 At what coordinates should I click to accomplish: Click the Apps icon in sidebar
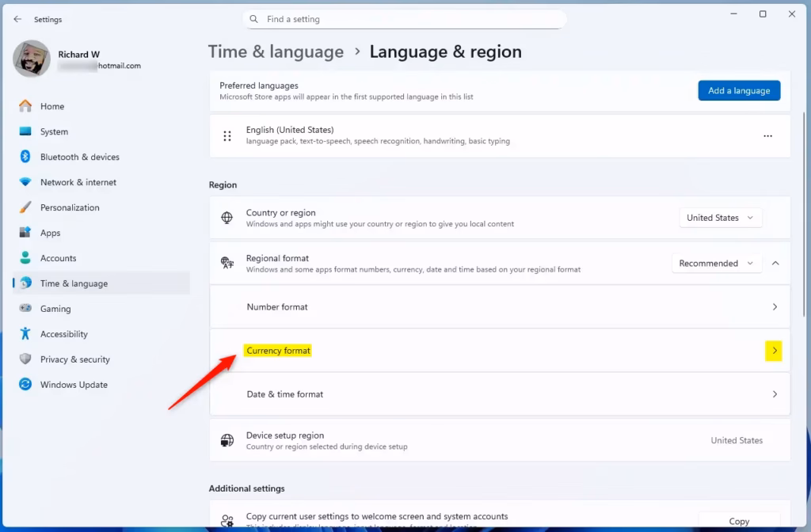pos(25,233)
